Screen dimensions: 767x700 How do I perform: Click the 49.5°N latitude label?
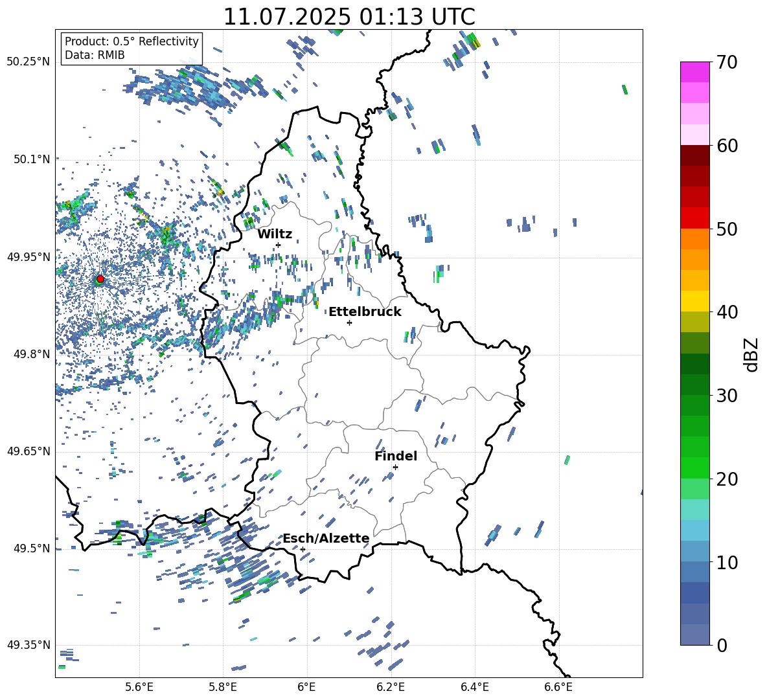[x=32, y=548]
